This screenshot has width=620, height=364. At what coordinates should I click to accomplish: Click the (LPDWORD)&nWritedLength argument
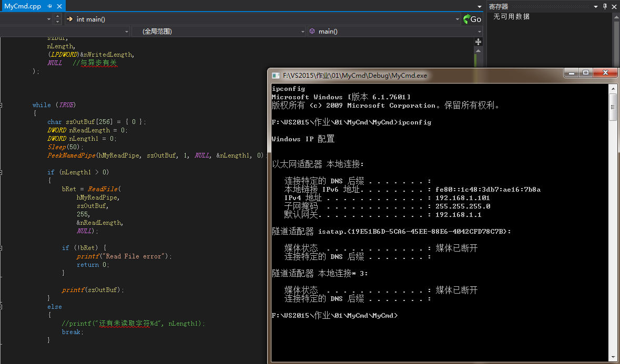pyautogui.click(x=91, y=55)
